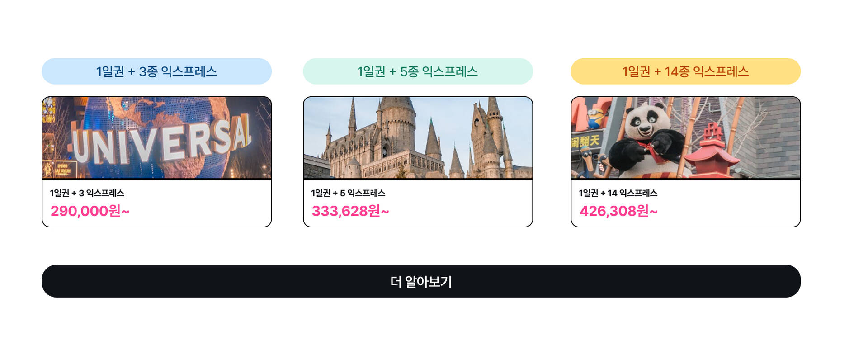Click the 1일권 + 3 익스프레스 title
Image resolution: width=868 pixels, height=345 pixels.
(87, 193)
